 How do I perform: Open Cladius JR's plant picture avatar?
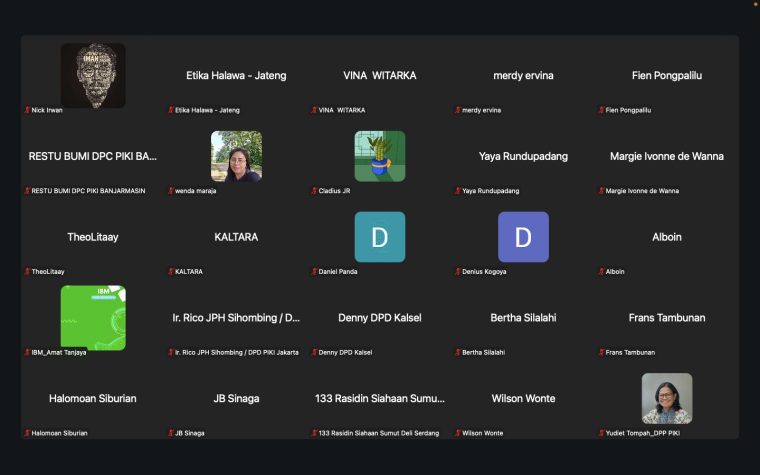(380, 156)
